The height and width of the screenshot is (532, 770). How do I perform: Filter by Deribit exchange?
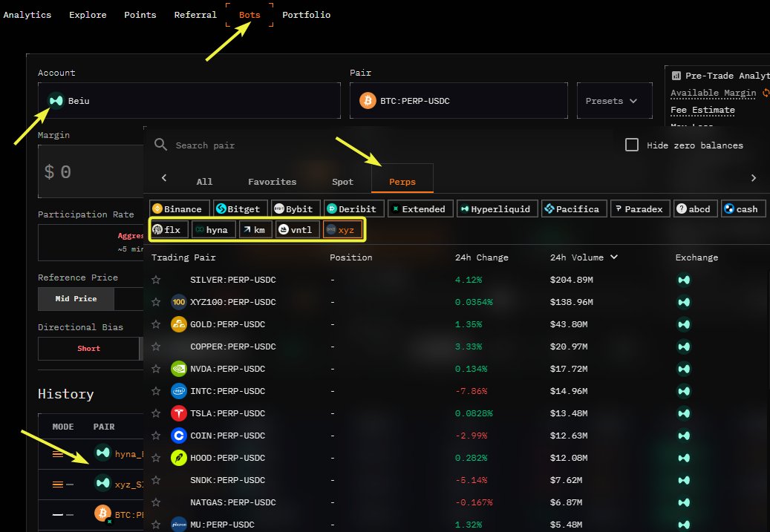click(x=353, y=208)
